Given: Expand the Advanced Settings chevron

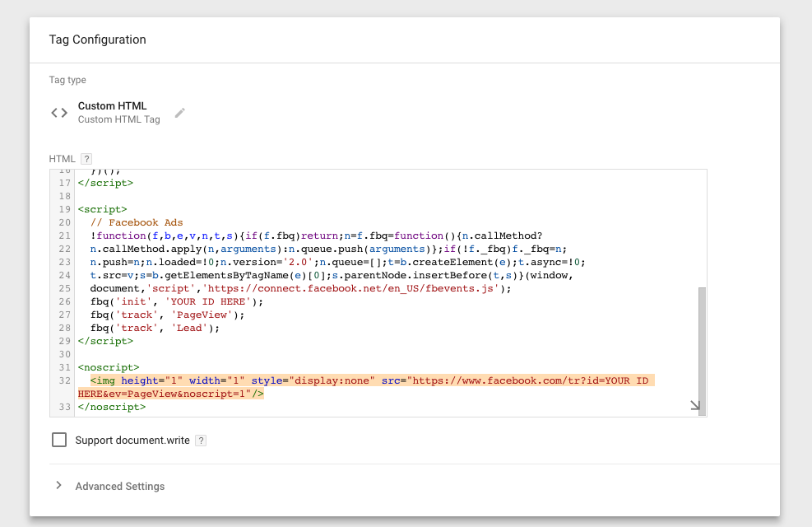Looking at the screenshot, I should pos(58,486).
